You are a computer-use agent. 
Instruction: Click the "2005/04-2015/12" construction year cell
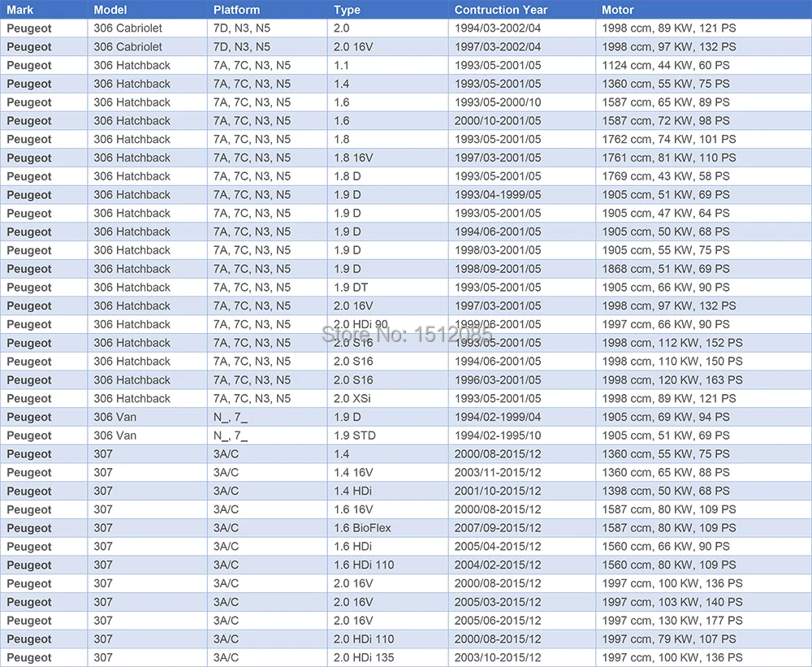pos(522,547)
